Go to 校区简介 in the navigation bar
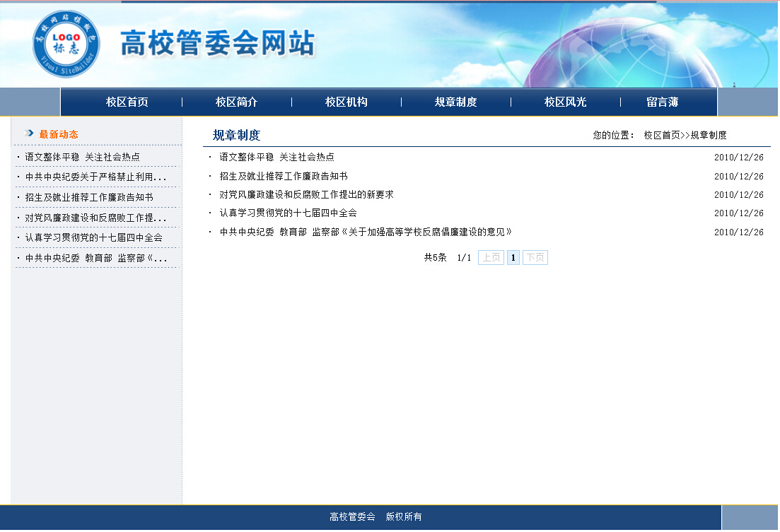780x532 pixels. coord(237,102)
